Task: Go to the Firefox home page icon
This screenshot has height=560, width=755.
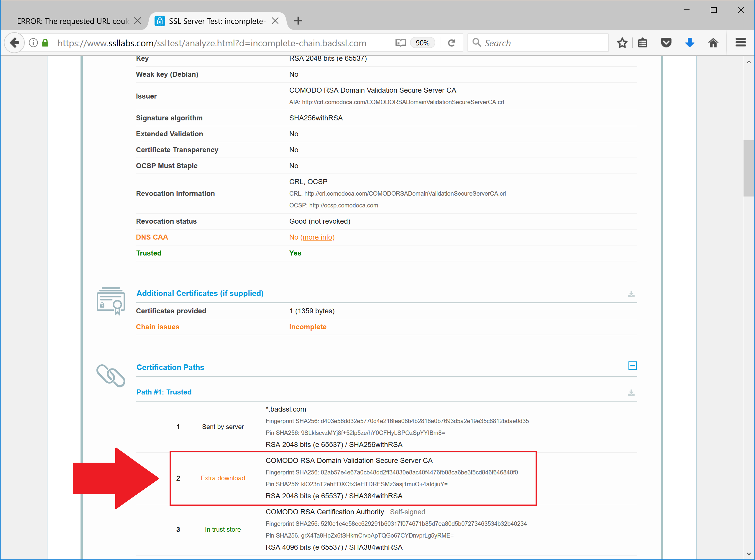Action: (x=713, y=43)
